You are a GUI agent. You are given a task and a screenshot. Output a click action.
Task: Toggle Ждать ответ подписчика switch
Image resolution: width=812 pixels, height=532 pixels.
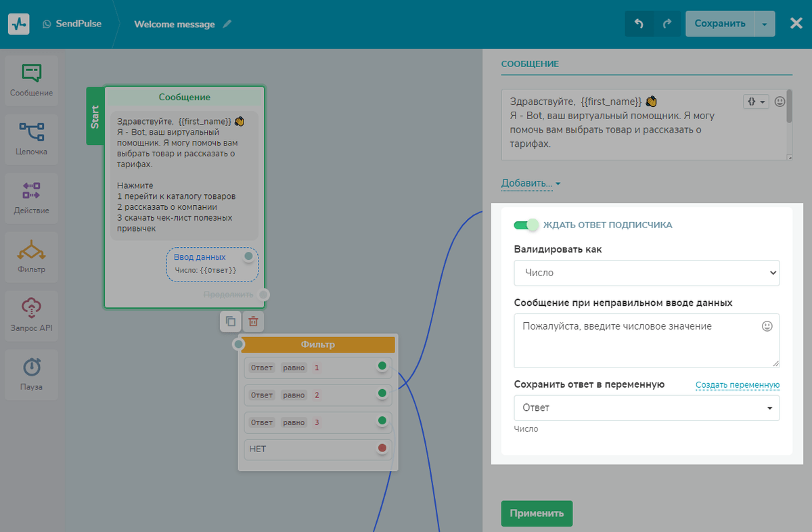coord(526,225)
